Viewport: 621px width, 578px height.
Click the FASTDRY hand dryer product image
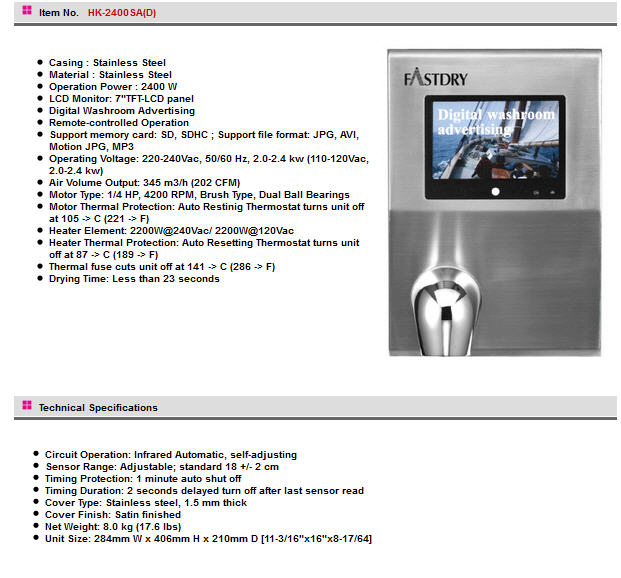pos(494,202)
